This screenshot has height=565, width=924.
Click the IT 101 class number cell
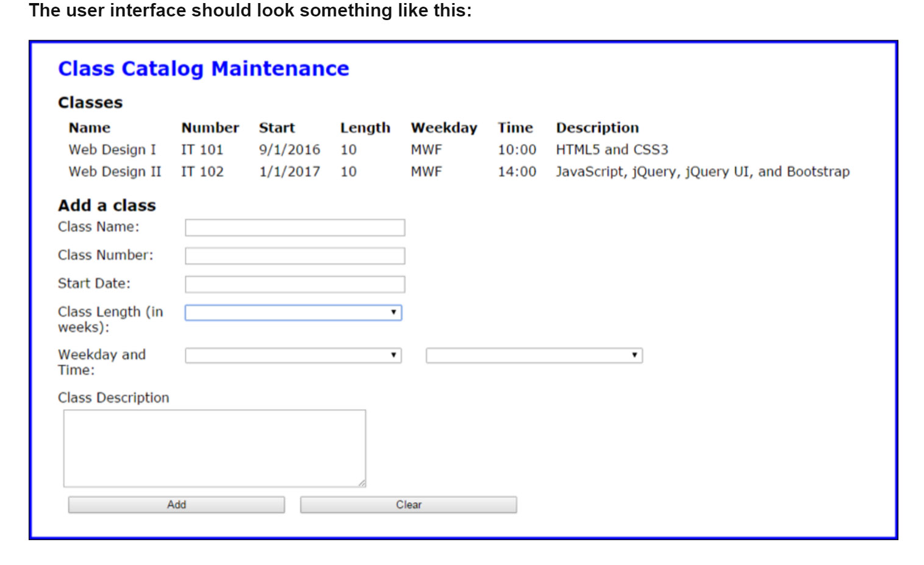tap(202, 150)
